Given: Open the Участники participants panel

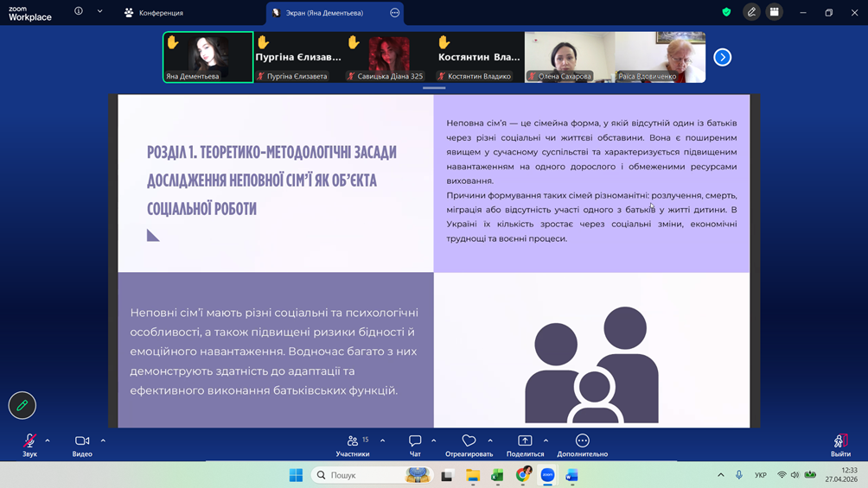Looking at the screenshot, I should [353, 442].
